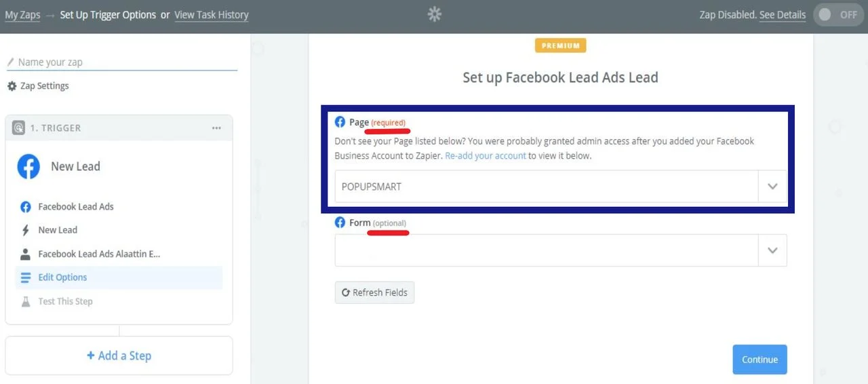Select Edit Options step item
Screen dimensions: 868x384
119,277
